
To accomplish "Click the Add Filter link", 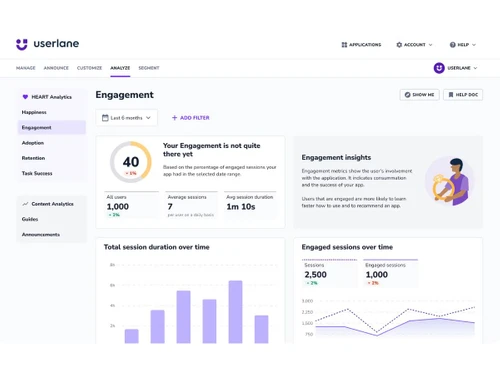I will click(191, 118).
